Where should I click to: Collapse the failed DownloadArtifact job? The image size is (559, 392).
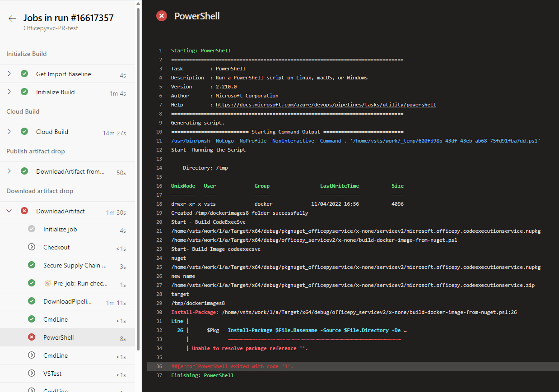(9, 211)
